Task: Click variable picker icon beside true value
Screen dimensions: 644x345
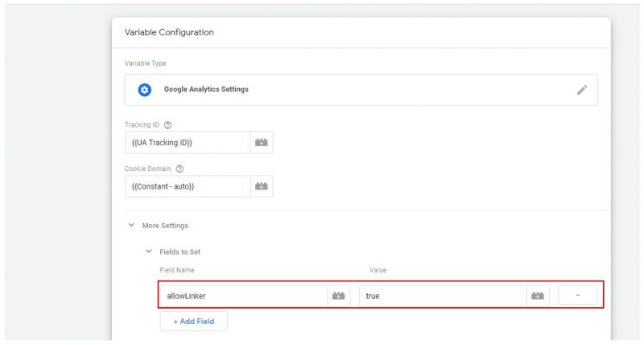Action: (538, 296)
